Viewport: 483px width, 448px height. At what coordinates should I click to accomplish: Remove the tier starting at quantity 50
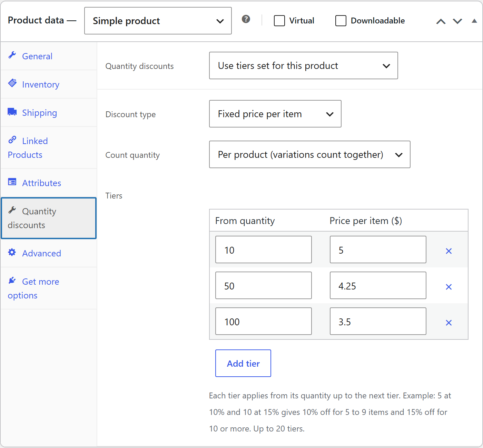pyautogui.click(x=449, y=287)
